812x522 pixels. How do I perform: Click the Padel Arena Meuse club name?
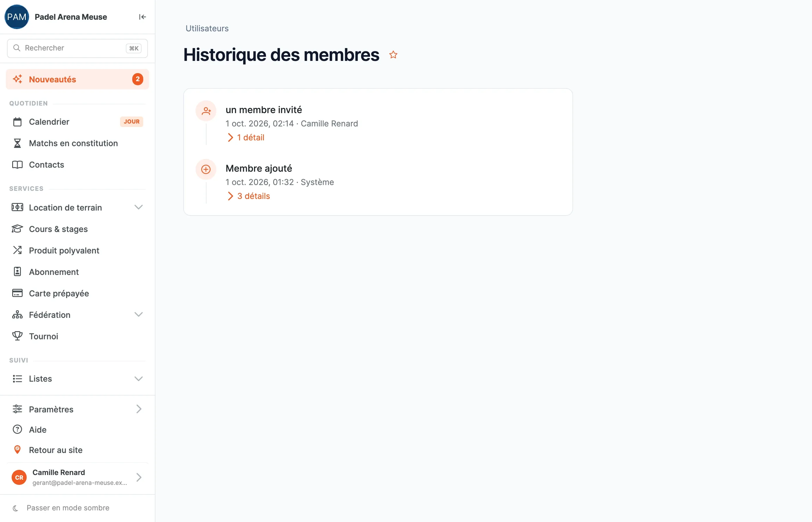tap(71, 17)
